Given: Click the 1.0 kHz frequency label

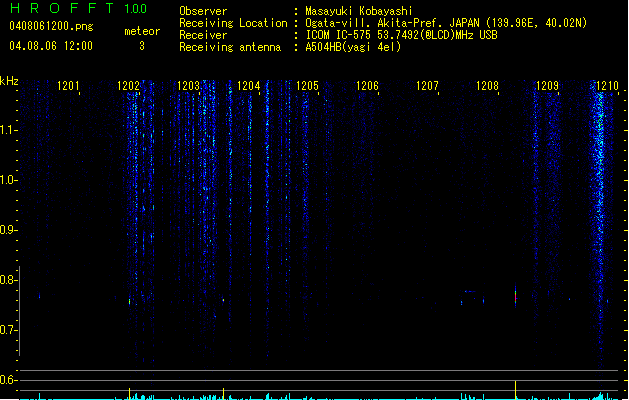Looking at the screenshot, I should tap(8, 180).
